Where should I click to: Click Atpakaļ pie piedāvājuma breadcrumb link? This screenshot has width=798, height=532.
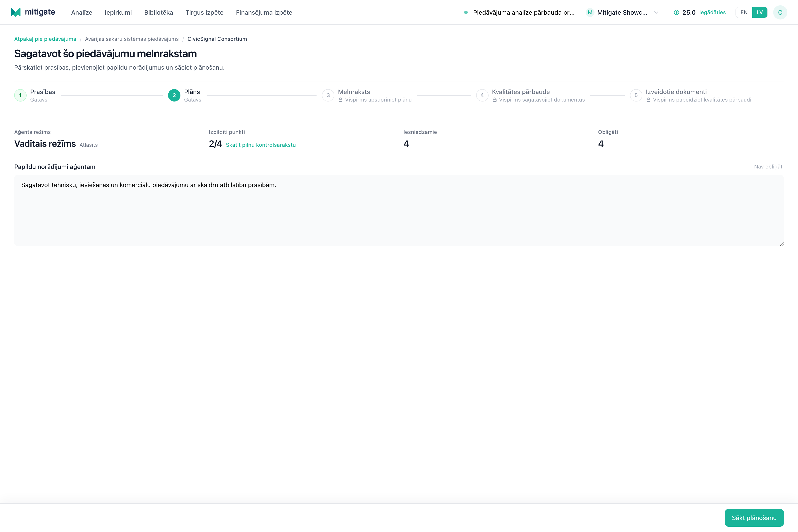(x=45, y=39)
